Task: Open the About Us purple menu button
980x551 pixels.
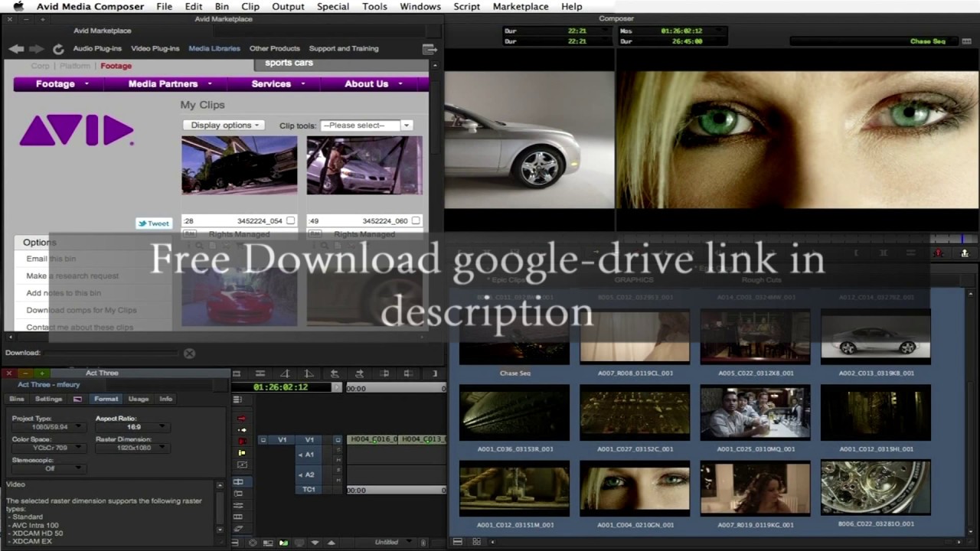Action: [373, 84]
